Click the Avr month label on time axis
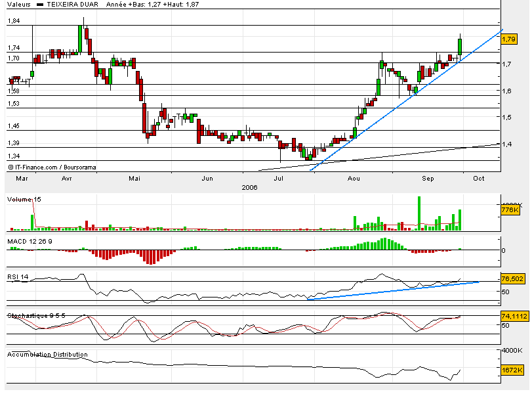The width and height of the screenshot is (532, 396). 67,179
